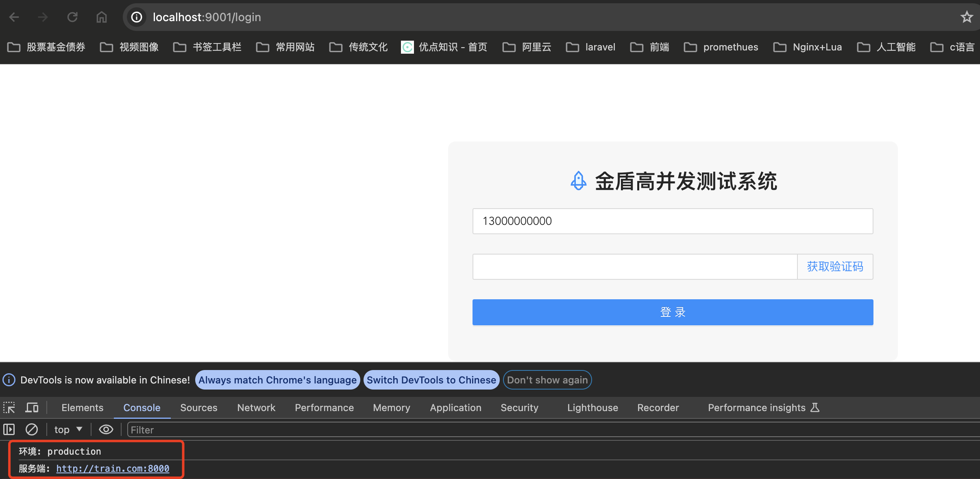This screenshot has height=479, width=980.
Task: Switch to the Console tab
Action: 142,407
